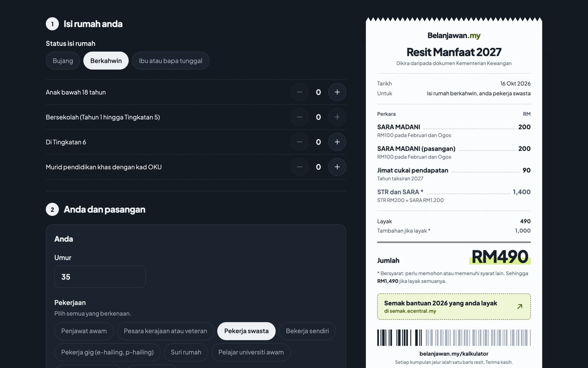Click the Resit Manfaat 2027 title
588x368 pixels.
coord(454,52)
